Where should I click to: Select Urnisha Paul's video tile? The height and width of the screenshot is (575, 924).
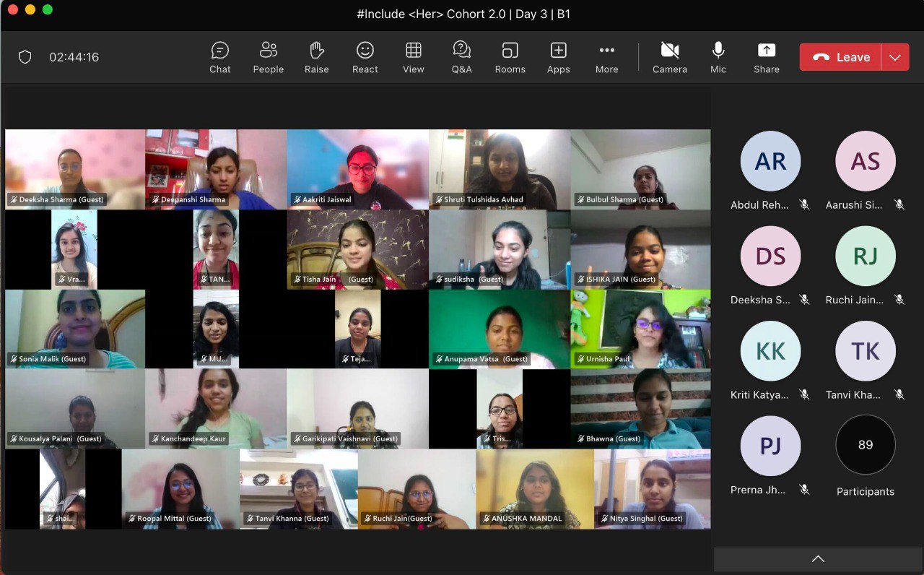click(x=641, y=329)
